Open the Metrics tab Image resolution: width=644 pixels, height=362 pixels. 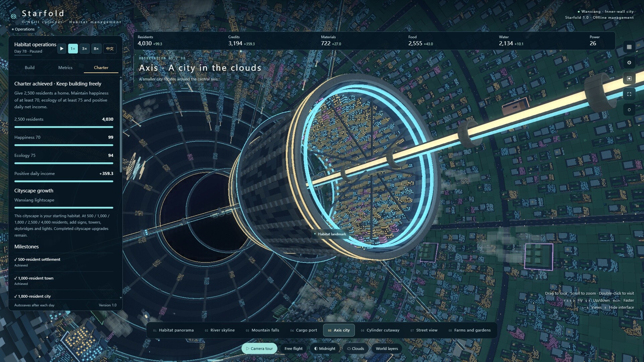[x=65, y=67]
